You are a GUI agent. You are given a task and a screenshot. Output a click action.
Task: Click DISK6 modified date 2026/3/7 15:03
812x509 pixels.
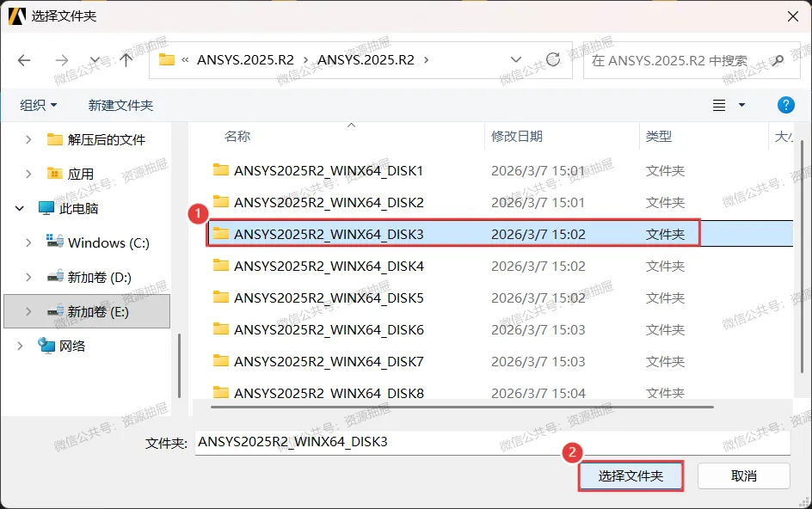click(538, 330)
